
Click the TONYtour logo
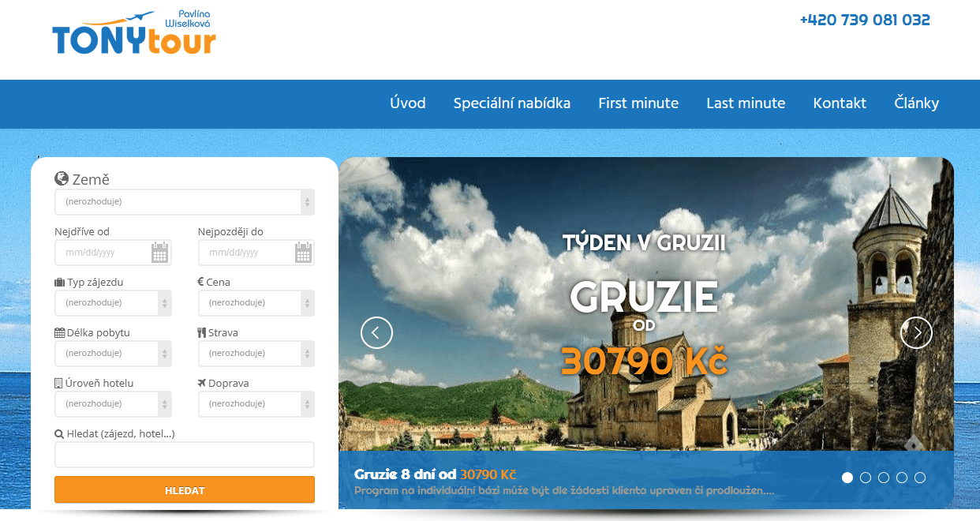pyautogui.click(x=134, y=33)
